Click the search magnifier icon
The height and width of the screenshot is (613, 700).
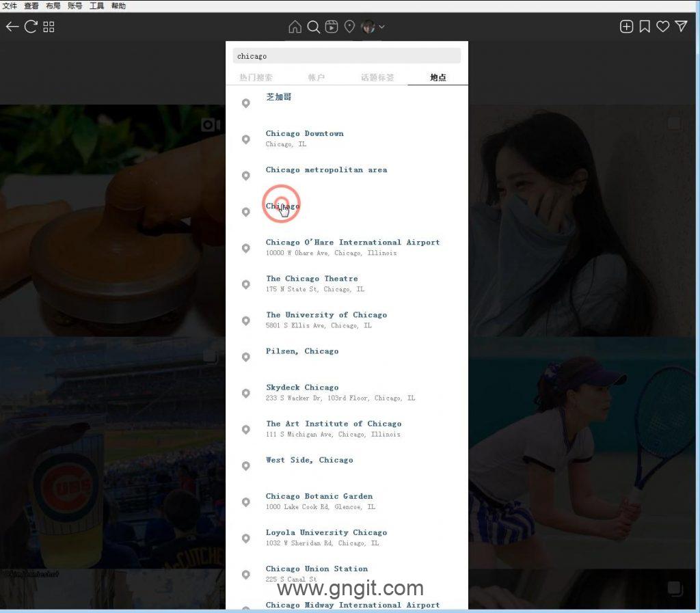tap(313, 27)
